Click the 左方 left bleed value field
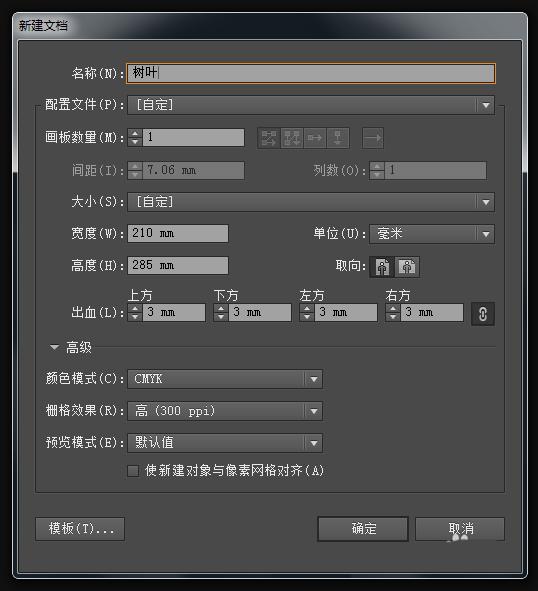The image size is (538, 591). click(346, 312)
